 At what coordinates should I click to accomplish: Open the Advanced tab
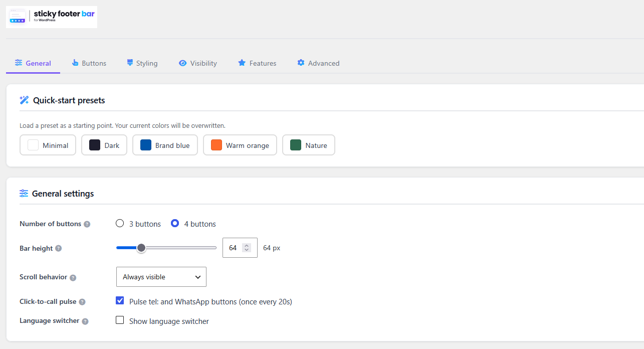(x=318, y=63)
